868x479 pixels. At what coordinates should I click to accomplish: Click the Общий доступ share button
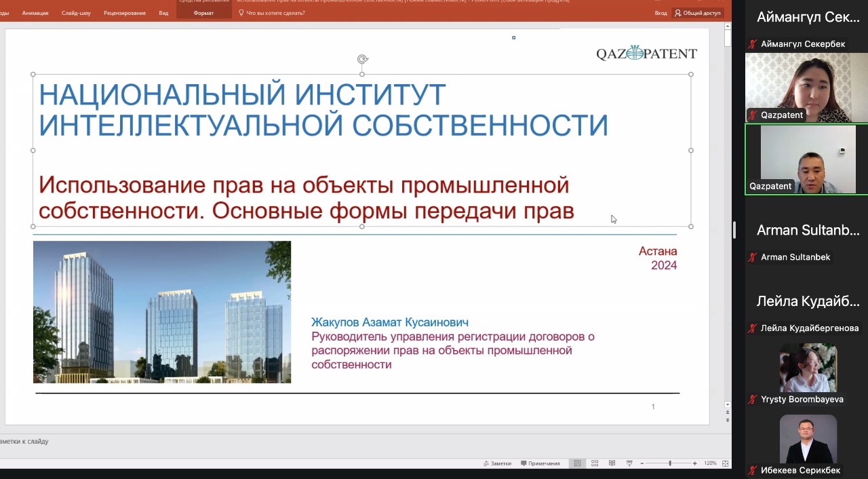[x=697, y=13]
